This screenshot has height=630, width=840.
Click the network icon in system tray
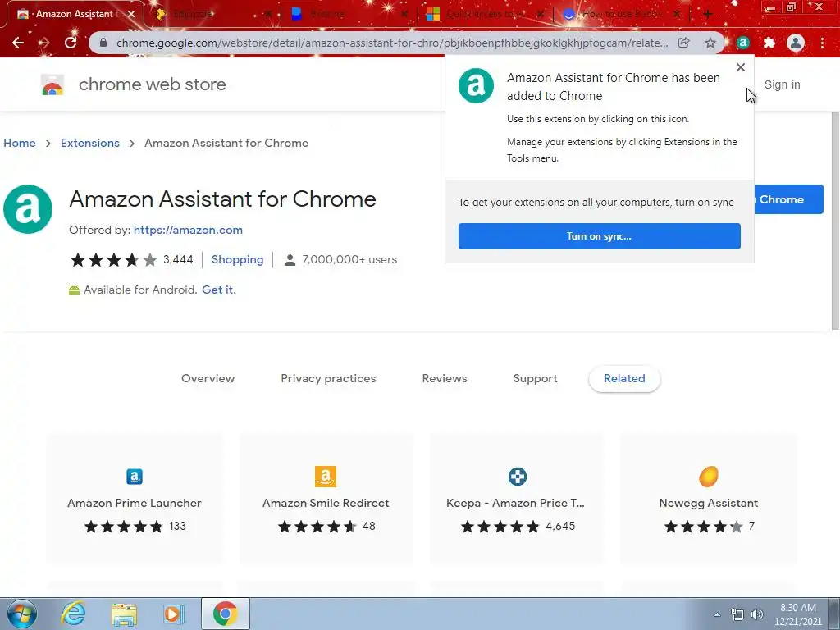click(737, 614)
